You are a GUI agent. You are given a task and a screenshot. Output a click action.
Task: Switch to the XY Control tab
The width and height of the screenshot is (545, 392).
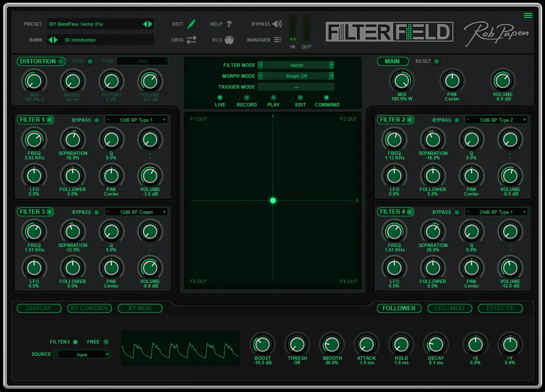tap(90, 308)
